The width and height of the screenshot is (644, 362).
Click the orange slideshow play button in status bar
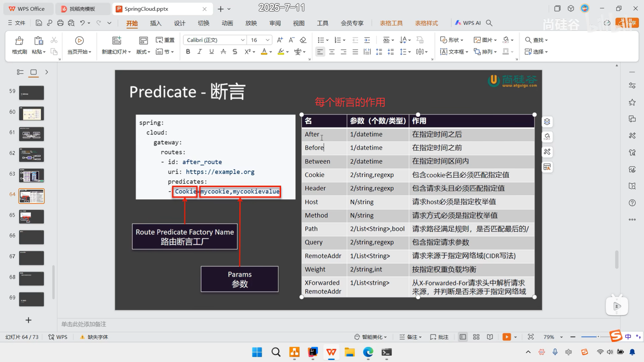[506, 337]
